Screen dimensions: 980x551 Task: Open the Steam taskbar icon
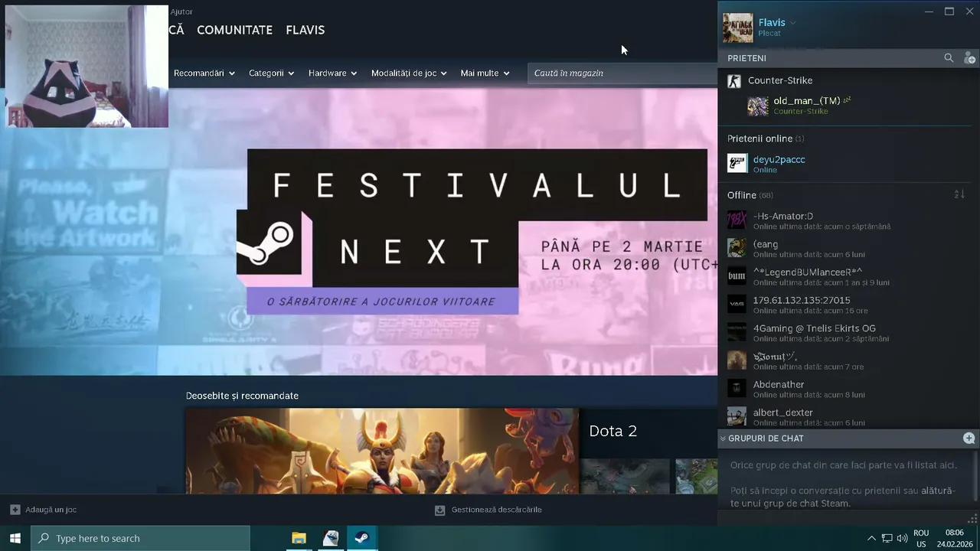(x=362, y=538)
